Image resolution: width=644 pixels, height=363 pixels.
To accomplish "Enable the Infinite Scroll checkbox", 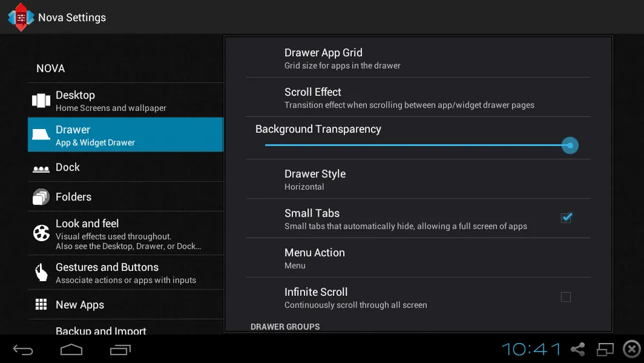I will click(x=566, y=297).
